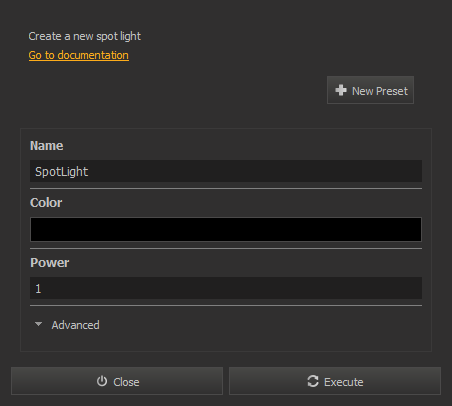Image resolution: width=452 pixels, height=406 pixels.
Task: Focus the Power field containing 1
Action: (226, 288)
